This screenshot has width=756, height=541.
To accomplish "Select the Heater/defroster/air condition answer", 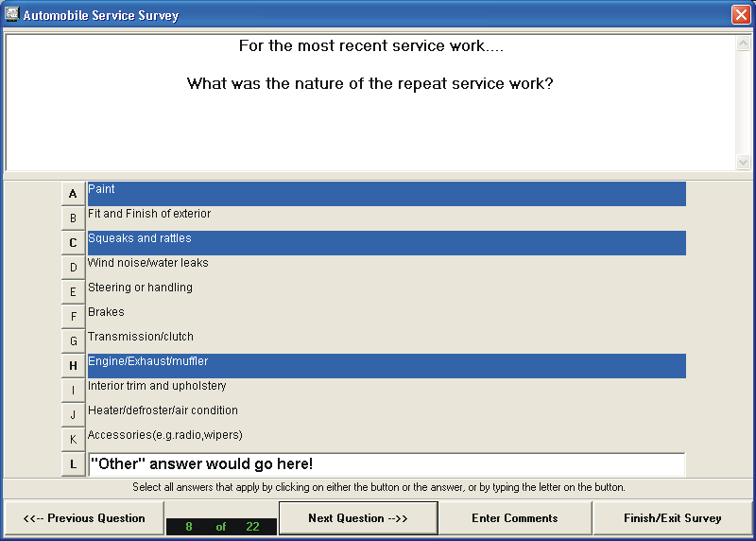I will point(387,415).
